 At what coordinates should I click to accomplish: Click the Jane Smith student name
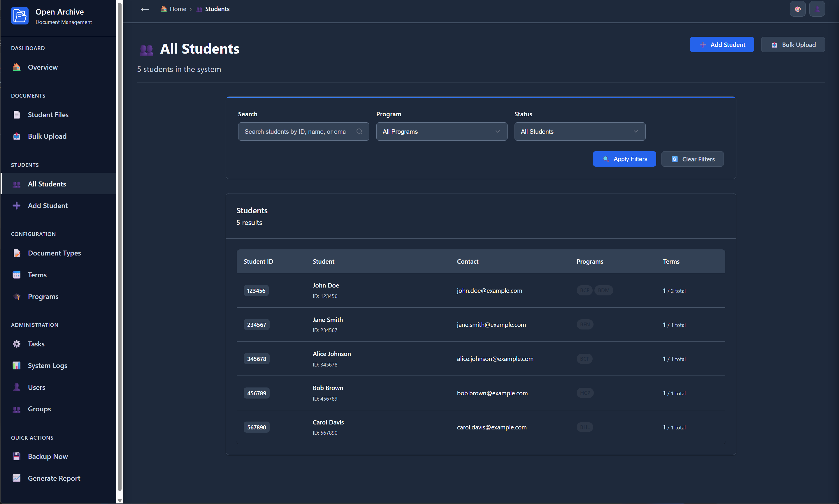328,320
